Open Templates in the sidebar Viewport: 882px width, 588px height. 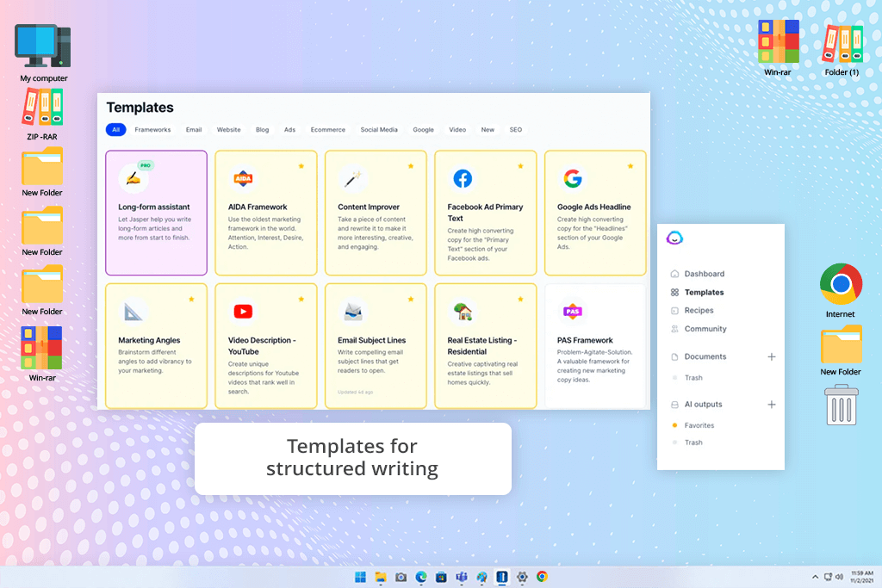click(x=698, y=293)
